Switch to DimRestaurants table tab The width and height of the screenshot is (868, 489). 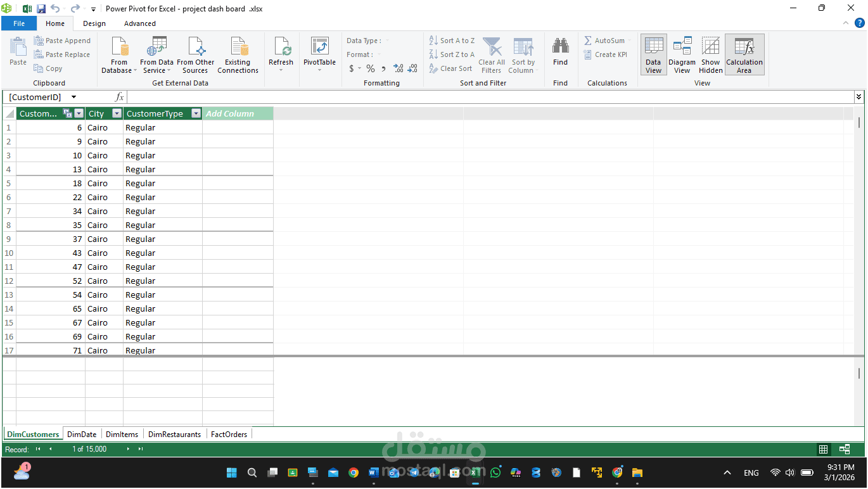coord(174,434)
